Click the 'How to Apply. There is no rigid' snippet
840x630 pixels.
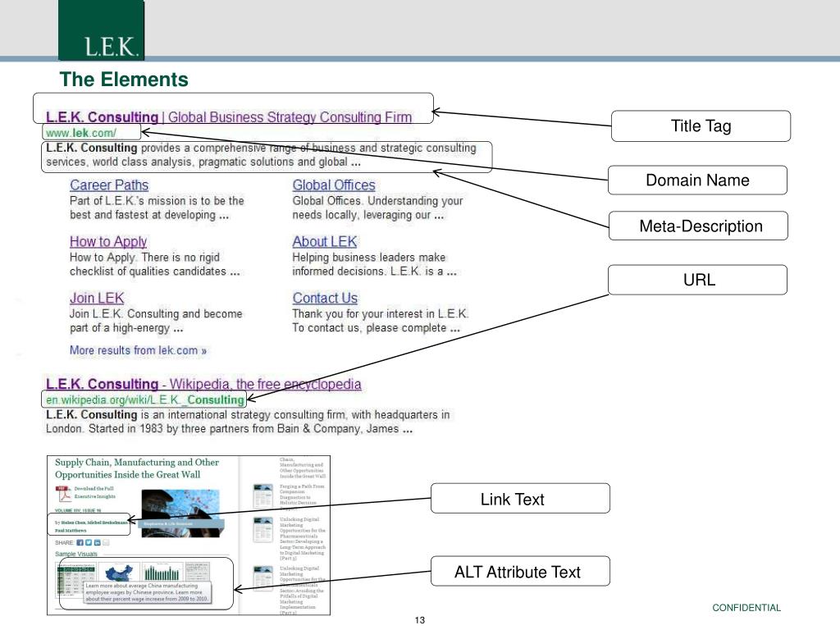(154, 264)
